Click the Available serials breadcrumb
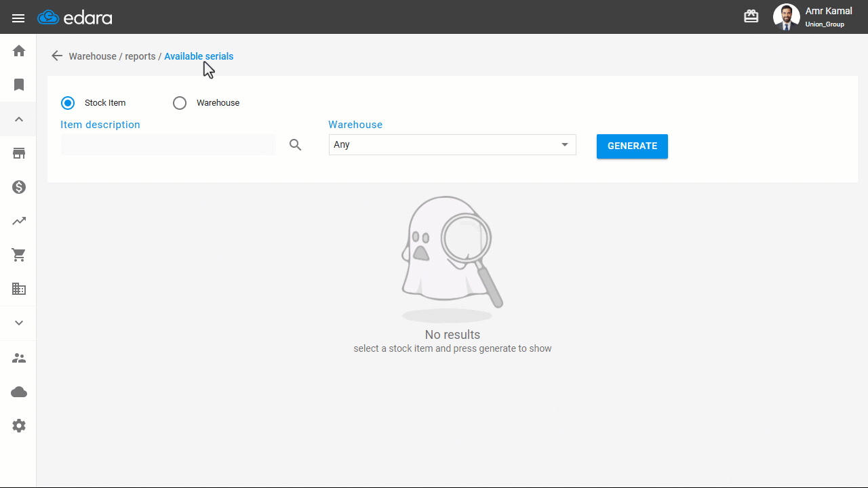 [x=199, y=56]
